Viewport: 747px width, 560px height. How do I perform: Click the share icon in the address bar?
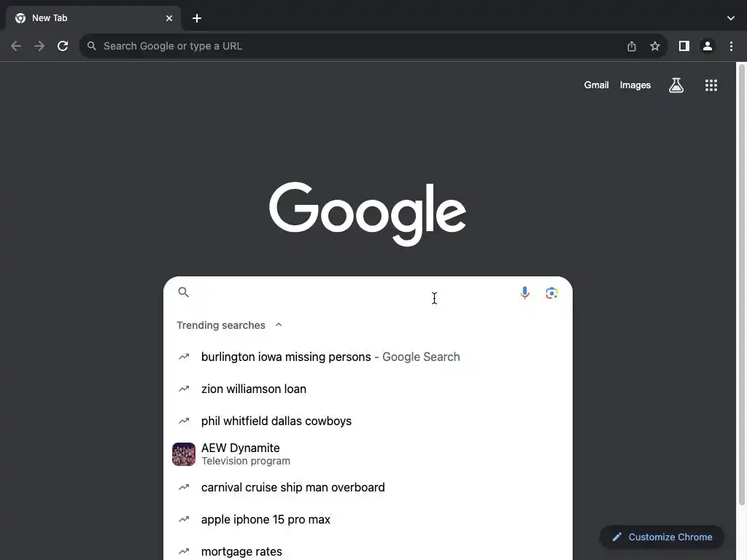pyautogui.click(x=632, y=46)
